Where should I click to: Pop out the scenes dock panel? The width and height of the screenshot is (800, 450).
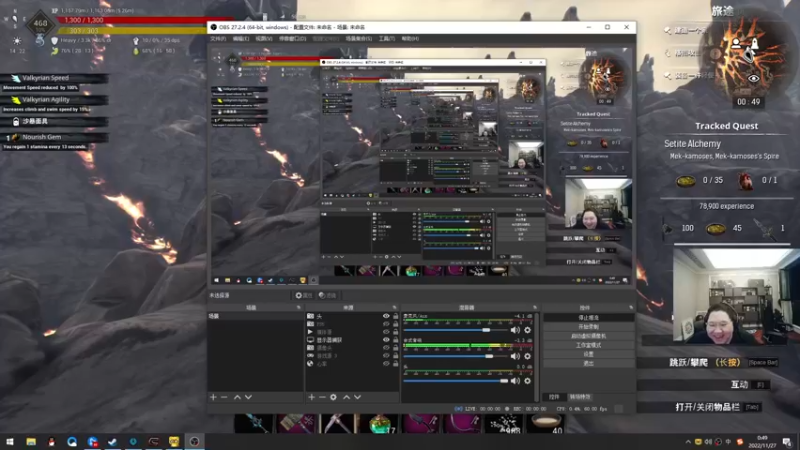coord(299,308)
